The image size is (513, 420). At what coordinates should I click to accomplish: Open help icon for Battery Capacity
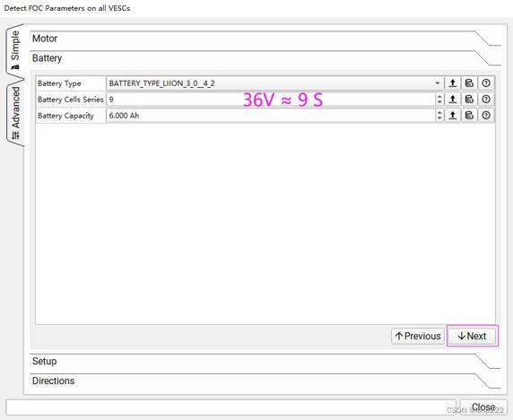coord(486,115)
